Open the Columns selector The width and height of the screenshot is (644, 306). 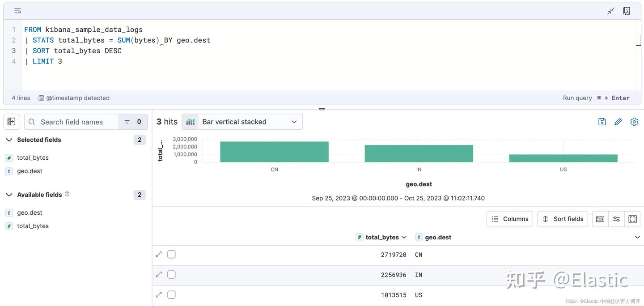pos(509,219)
